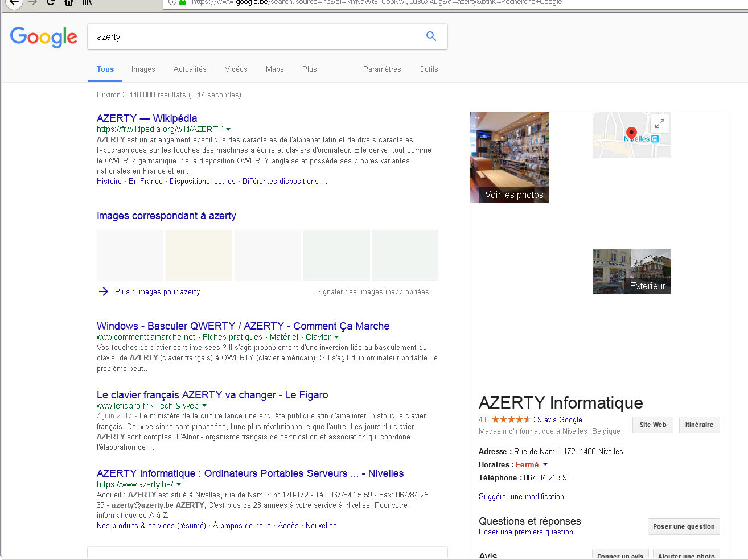
Task: Click the orange star rating of AZERTY Informatique
Action: pyautogui.click(x=511, y=419)
